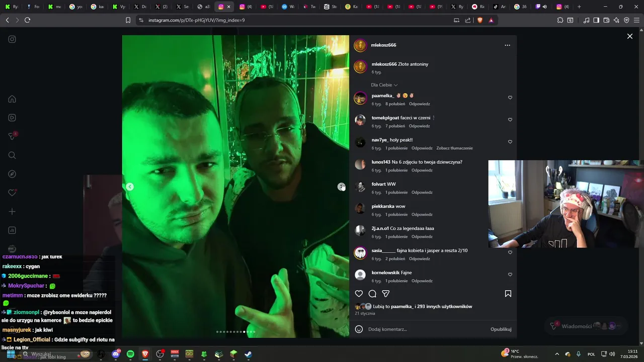Open the Instagram home logo in the sidebar
This screenshot has width=644, height=362.
point(12,39)
